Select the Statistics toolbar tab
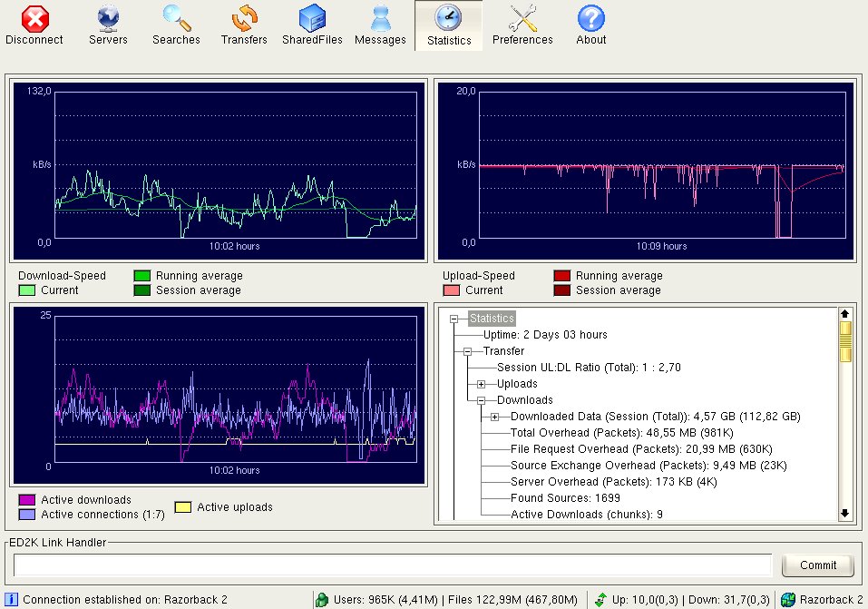 449,25
